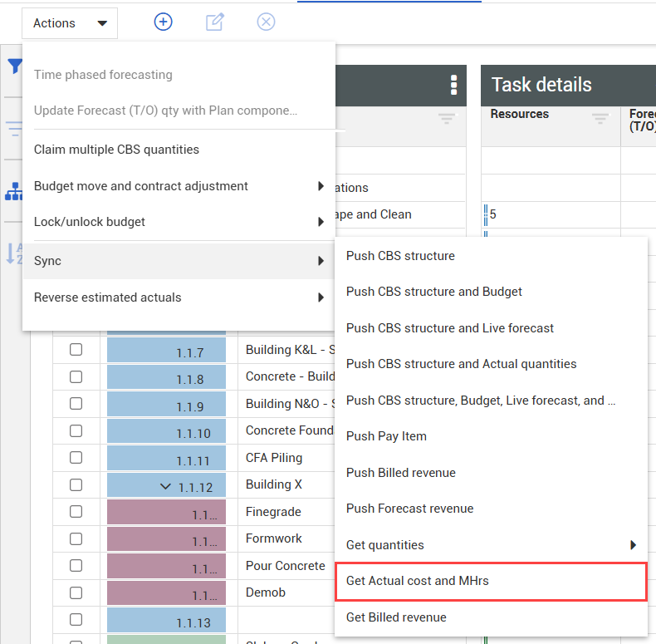
Task: Click the edit pencil icon in toolbar
Action: pyautogui.click(x=214, y=22)
